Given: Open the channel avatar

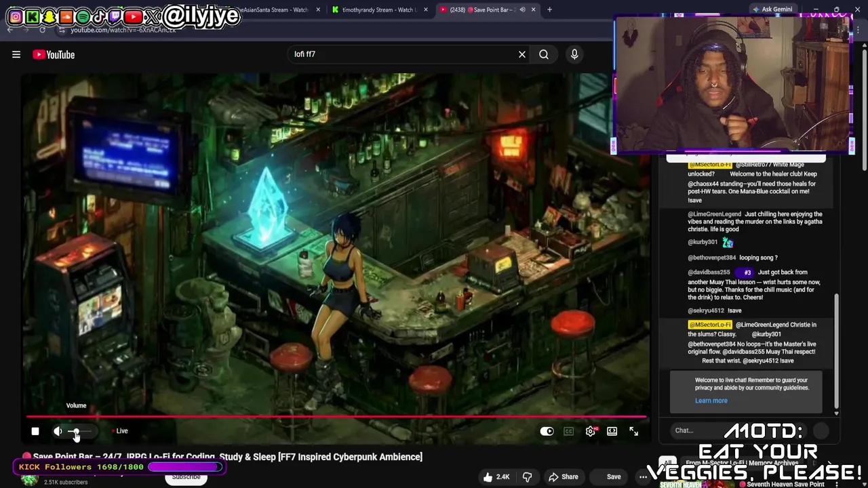Looking at the screenshot, I should (29, 479).
